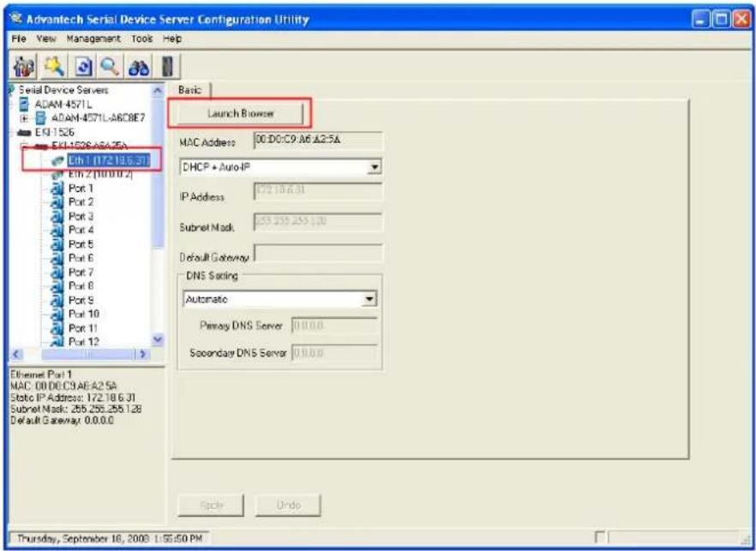This screenshot has height=551, width=756.
Task: Click the title bar application icon
Action: tap(16, 20)
